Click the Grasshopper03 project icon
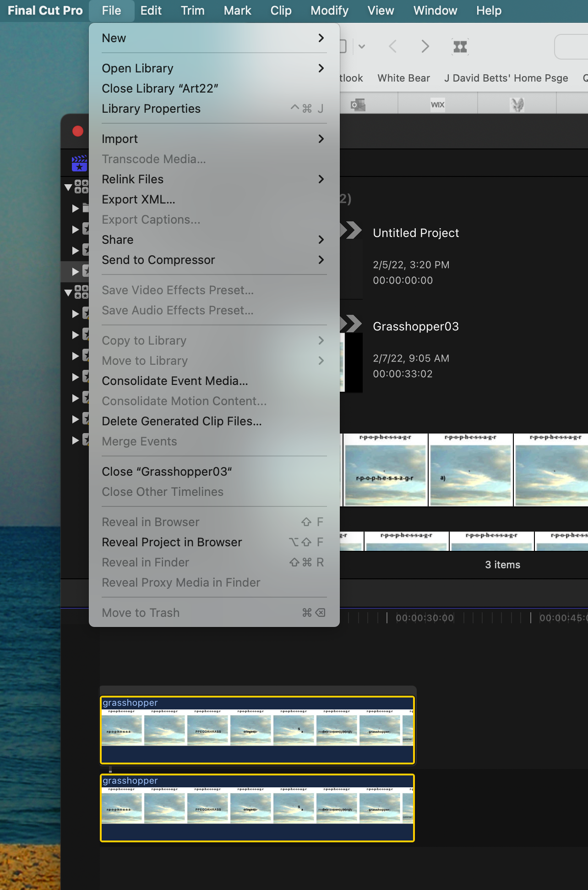The image size is (588, 890). coord(352,324)
